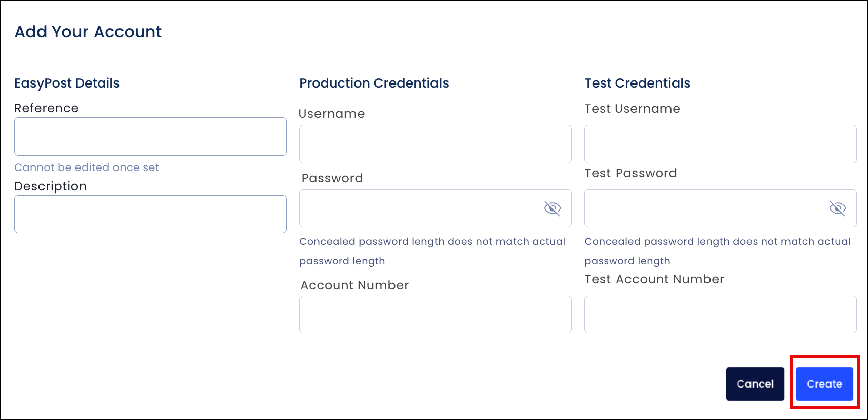
Task: Click the Test Credentials heading
Action: click(638, 83)
